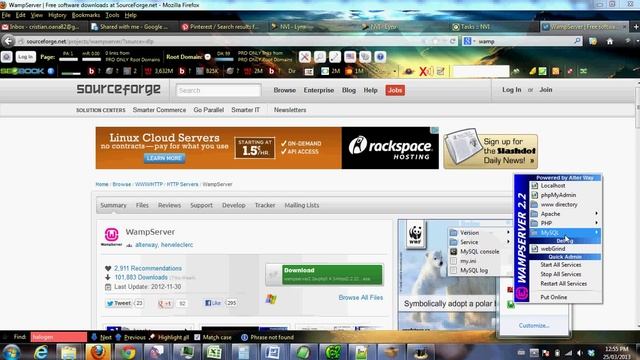Click the Windows Start orb
This screenshot has height=360, width=640.
(11, 352)
